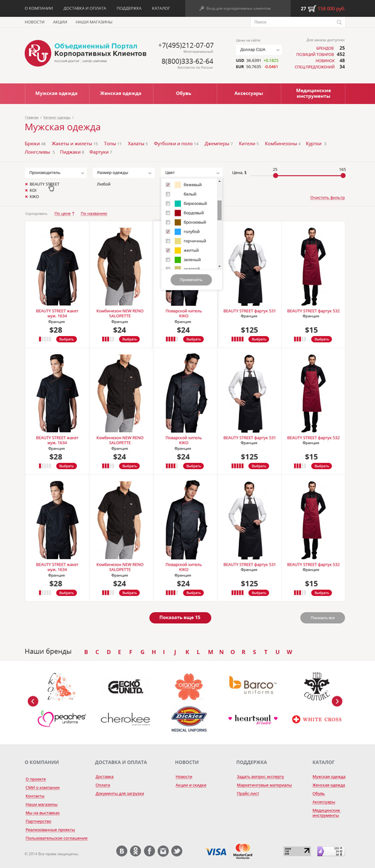Open the Женская одежда menu tab
Screen dimensions: 375x868
(121, 94)
